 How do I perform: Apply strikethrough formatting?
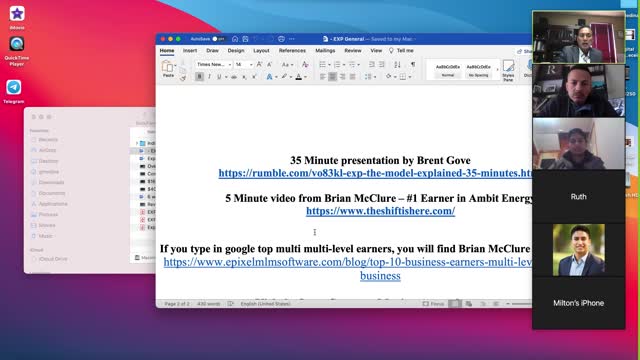[234, 77]
